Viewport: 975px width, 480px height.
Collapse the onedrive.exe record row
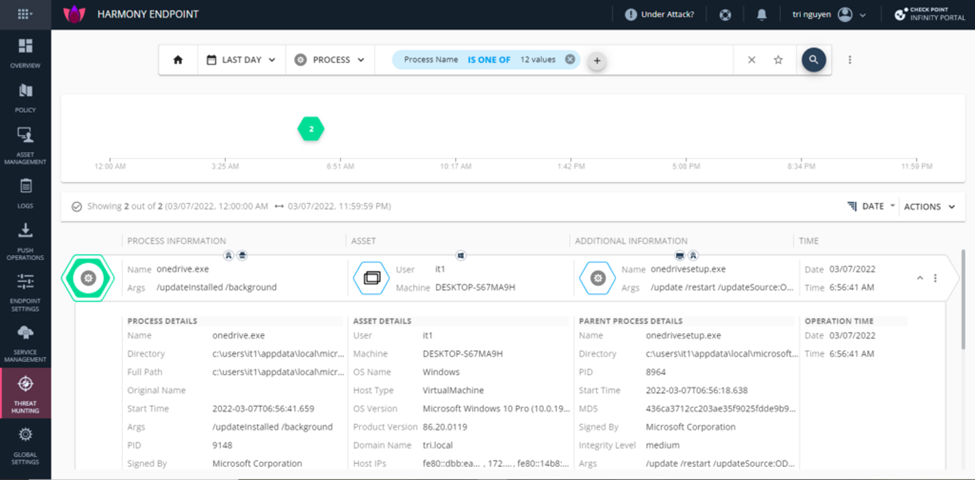[x=920, y=278]
